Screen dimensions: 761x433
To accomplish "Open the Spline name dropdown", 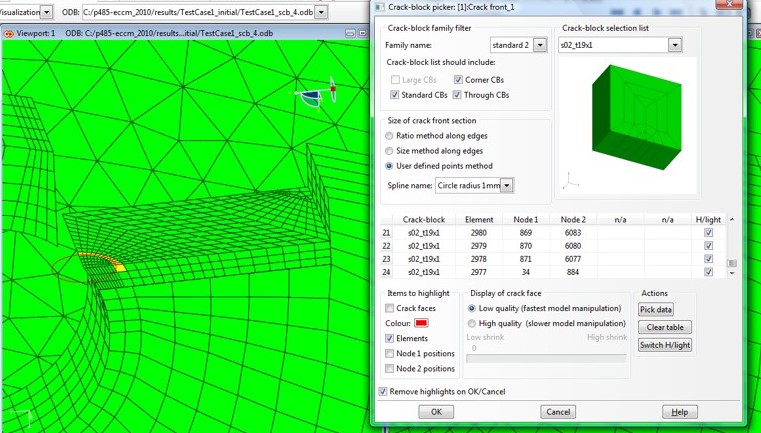I will [x=507, y=186].
